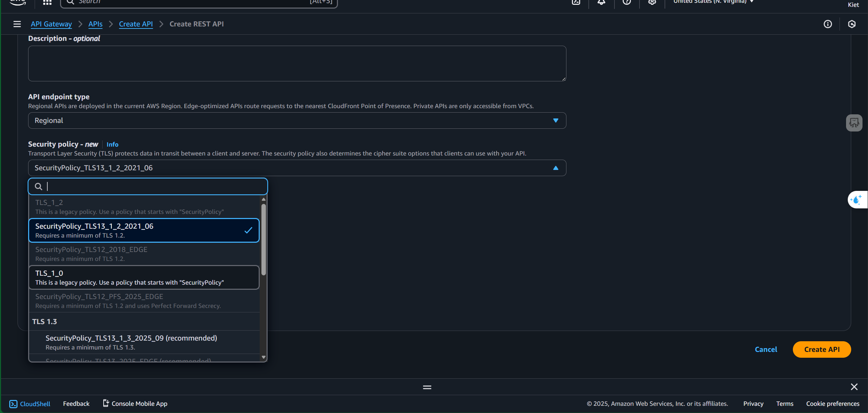
Task: Open the apps grid services menu
Action: tap(47, 2)
